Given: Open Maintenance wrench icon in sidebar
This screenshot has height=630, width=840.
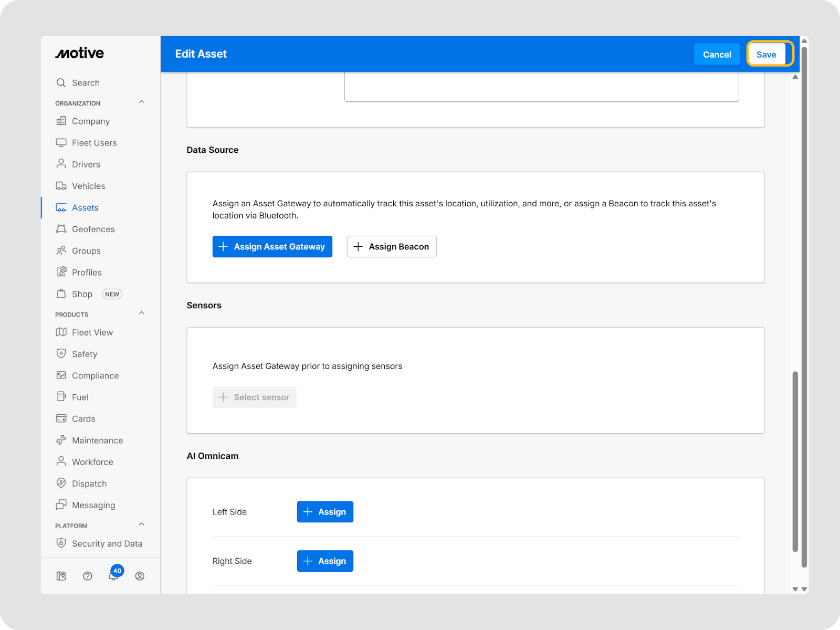Looking at the screenshot, I should (x=61, y=440).
